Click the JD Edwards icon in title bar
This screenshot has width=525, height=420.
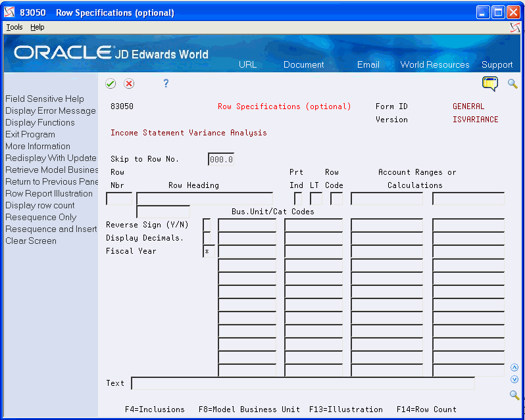[x=9, y=12]
